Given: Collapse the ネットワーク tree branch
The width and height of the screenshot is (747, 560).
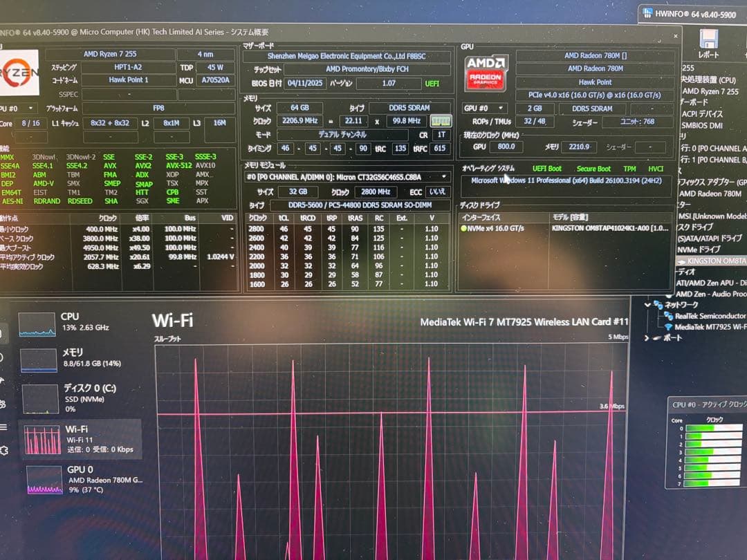Looking at the screenshot, I should point(648,305).
